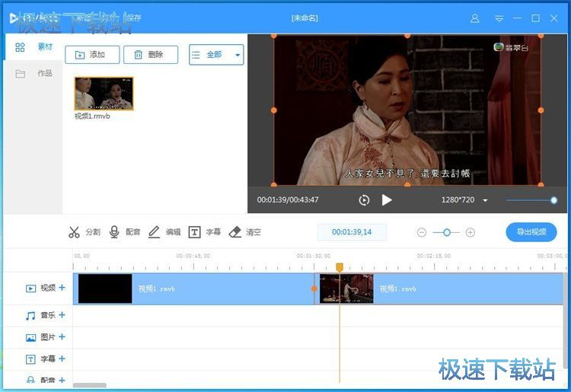Open the main menu dropdown icon
Image resolution: width=571 pixels, height=392 pixels.
tap(499, 18)
